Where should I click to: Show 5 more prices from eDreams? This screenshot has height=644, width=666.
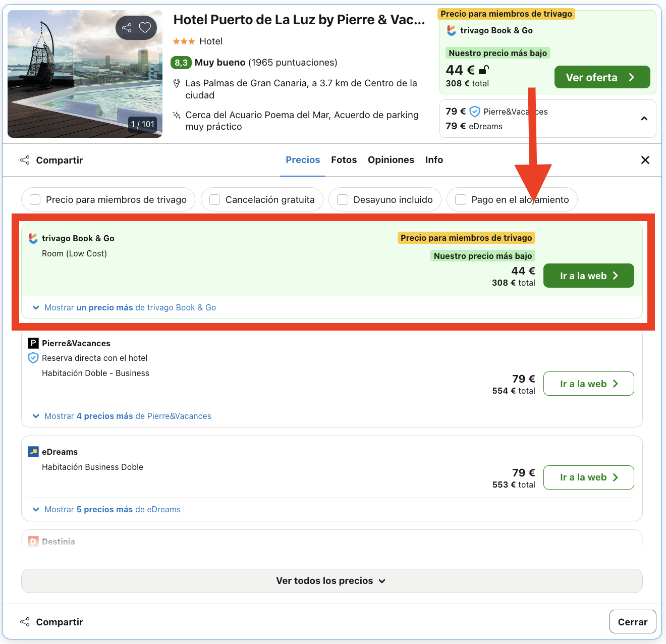[x=106, y=509]
